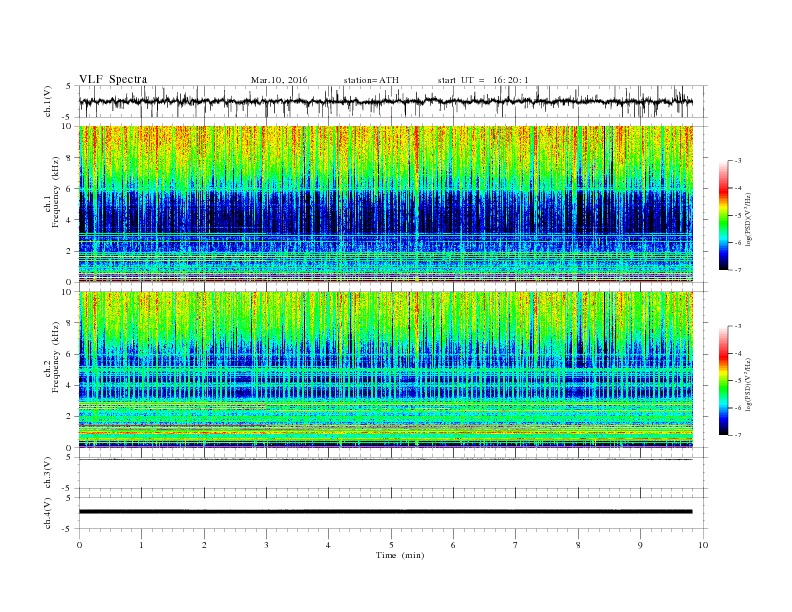
Task: Click the time axis tick label '9'
Action: coord(640,545)
